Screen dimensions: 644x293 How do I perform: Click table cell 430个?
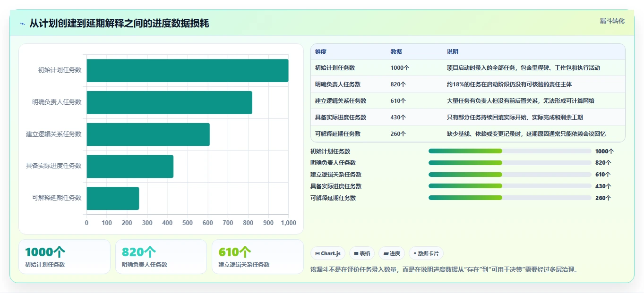coord(398,117)
